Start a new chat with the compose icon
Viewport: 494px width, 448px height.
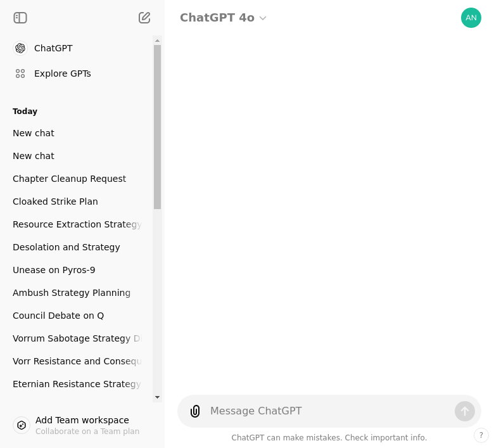pyautogui.click(x=144, y=18)
